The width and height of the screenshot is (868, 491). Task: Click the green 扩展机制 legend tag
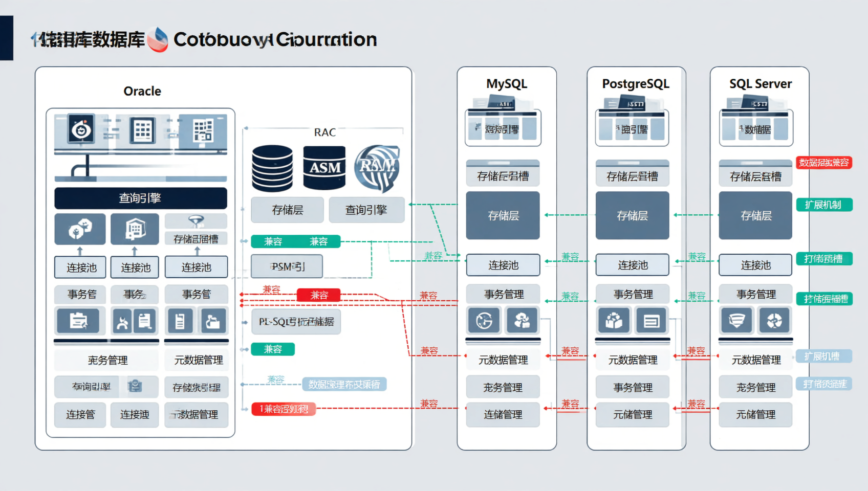tap(824, 205)
